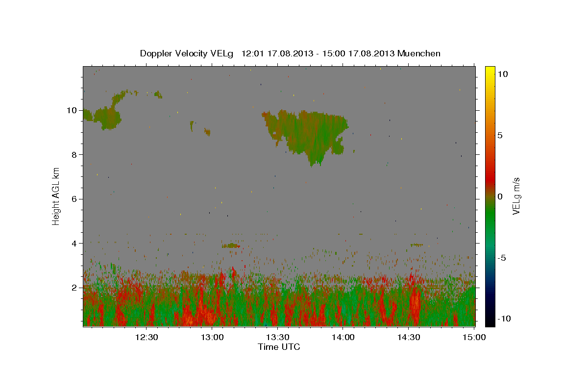Click the 10 km height tick label
588x392 pixels.
(x=72, y=110)
